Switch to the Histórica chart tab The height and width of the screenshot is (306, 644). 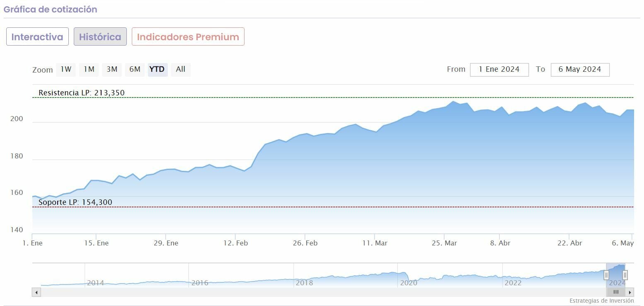(x=100, y=37)
